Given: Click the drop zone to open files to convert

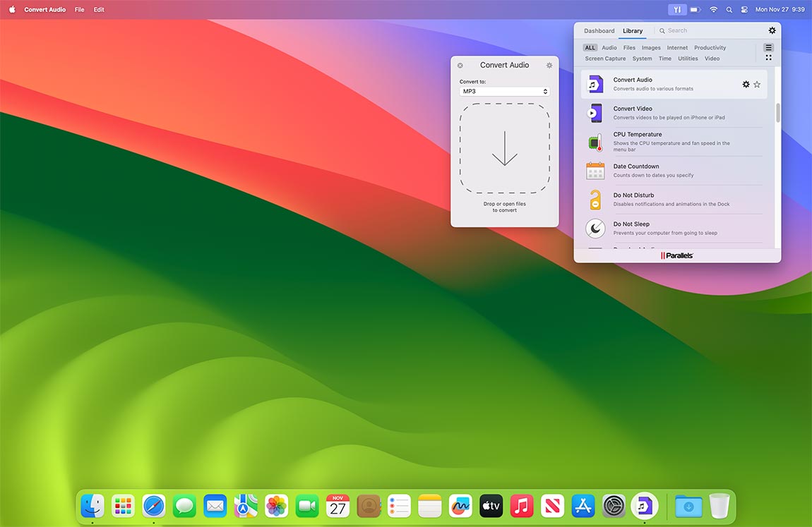Looking at the screenshot, I should (503, 150).
